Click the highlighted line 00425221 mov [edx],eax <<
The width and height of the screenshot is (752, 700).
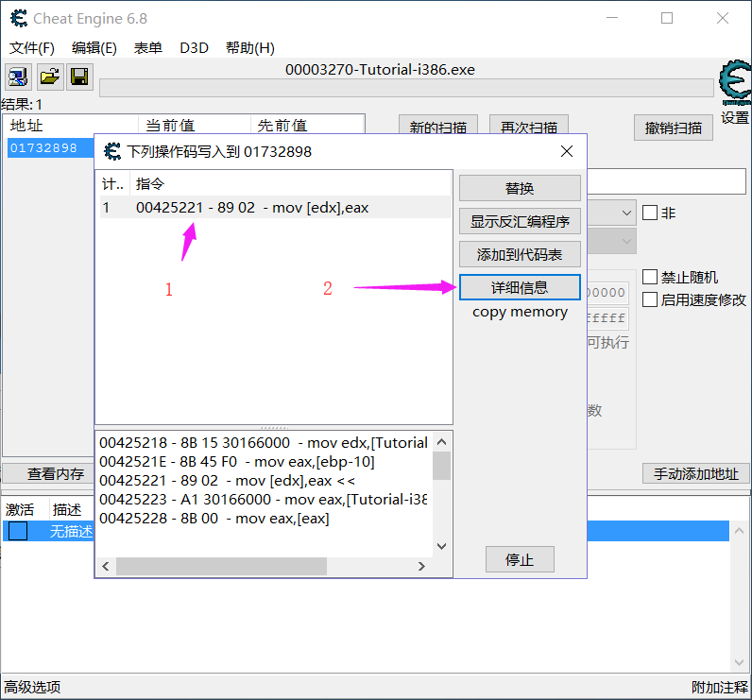pyautogui.click(x=228, y=481)
